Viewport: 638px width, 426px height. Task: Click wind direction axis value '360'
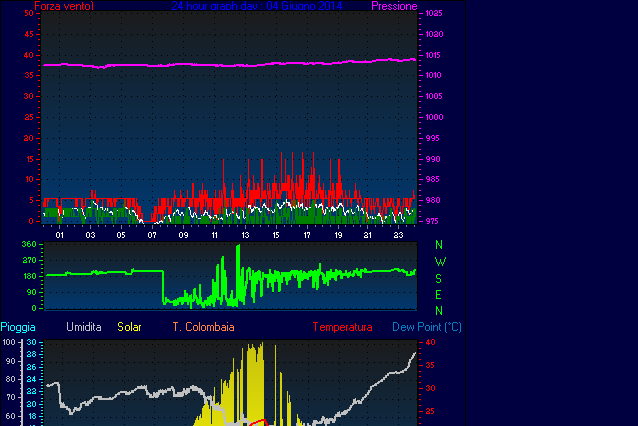coord(29,244)
